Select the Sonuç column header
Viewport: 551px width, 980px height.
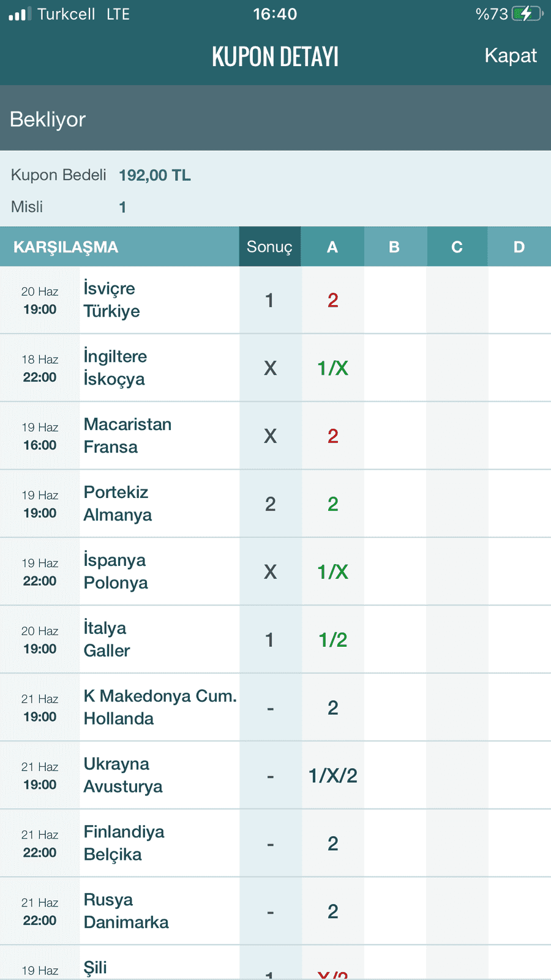(270, 247)
